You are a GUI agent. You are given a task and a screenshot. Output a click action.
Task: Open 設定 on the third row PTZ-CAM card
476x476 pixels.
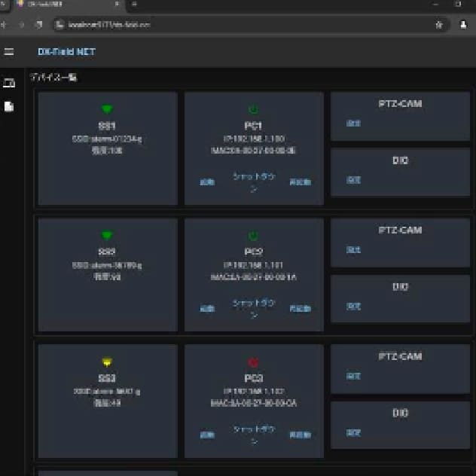353,375
